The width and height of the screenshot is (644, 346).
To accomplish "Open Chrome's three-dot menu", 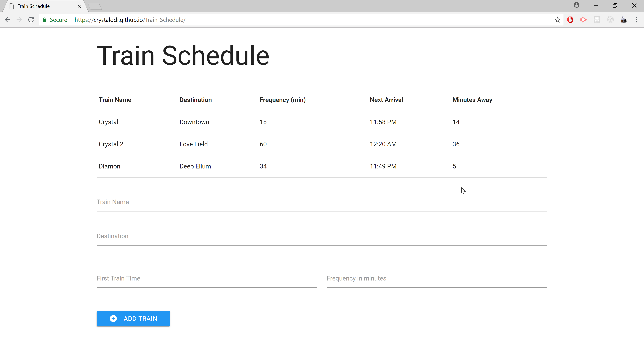I will [636, 20].
